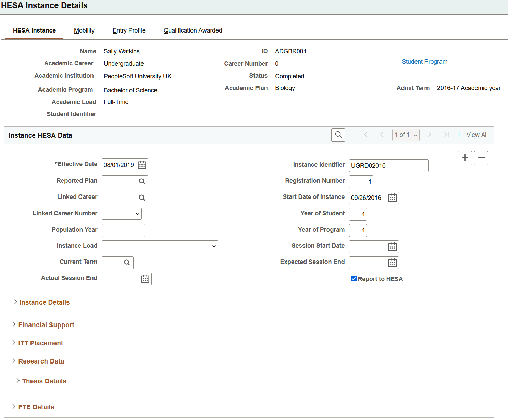Open the Expected Session End calendar
Viewport: 508px width, 420px height.
click(x=393, y=263)
